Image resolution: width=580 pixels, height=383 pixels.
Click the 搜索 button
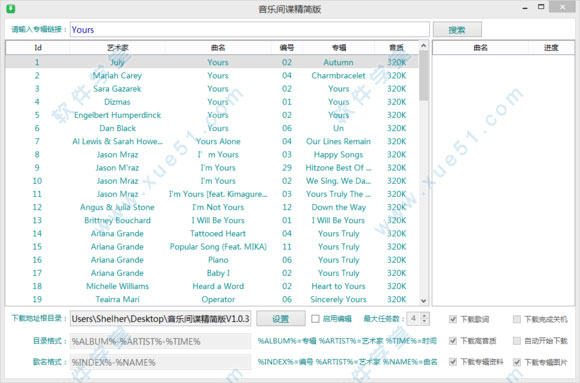(x=457, y=30)
